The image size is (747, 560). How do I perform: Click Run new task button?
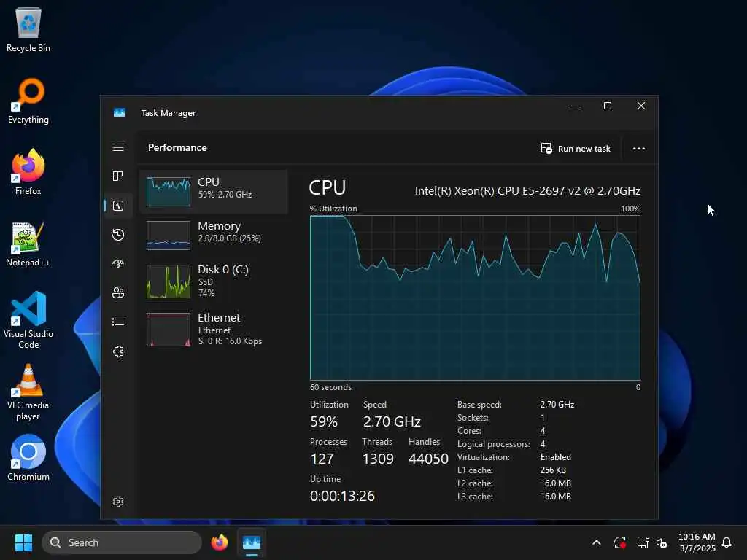575,149
